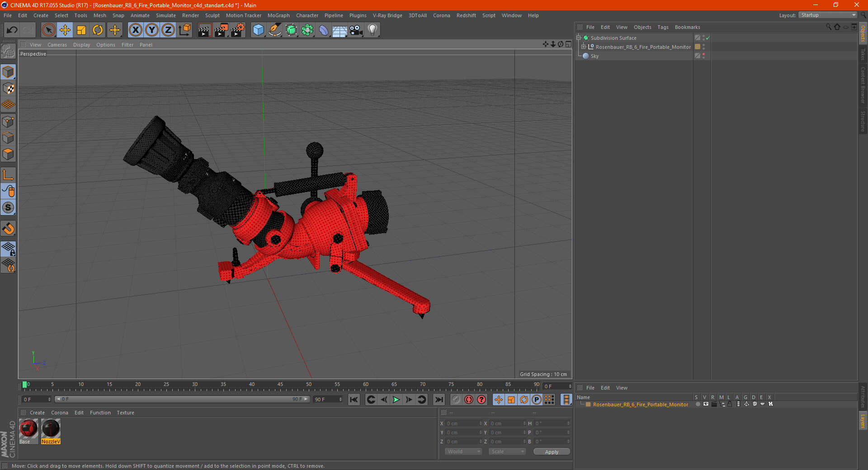
Task: Toggle coordinate system icon
Action: tap(185, 30)
